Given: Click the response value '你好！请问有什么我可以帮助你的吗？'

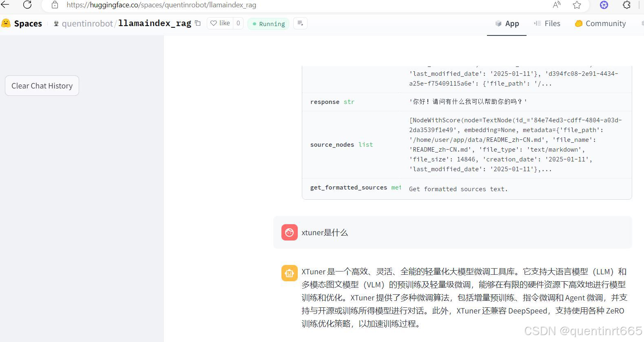Looking at the screenshot, I should (x=468, y=102).
